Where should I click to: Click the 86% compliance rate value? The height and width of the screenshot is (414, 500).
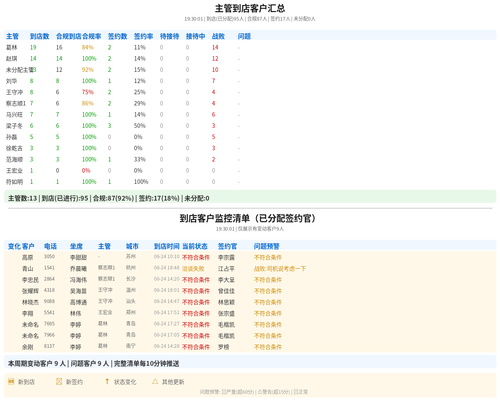(x=88, y=103)
